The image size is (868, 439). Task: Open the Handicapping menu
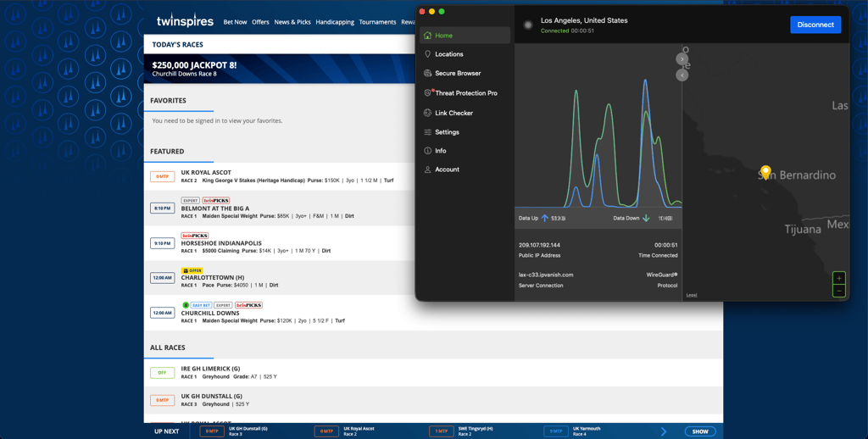click(x=335, y=22)
